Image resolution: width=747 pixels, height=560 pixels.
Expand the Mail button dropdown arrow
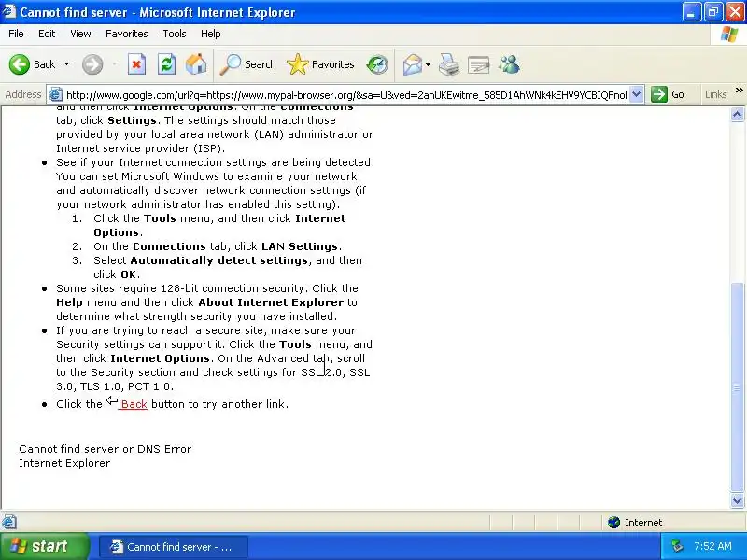428,64
